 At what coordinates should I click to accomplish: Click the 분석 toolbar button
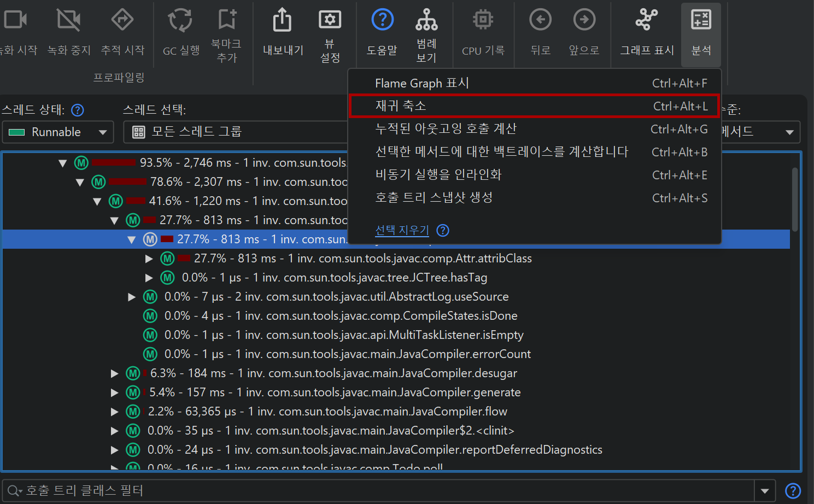[701, 34]
